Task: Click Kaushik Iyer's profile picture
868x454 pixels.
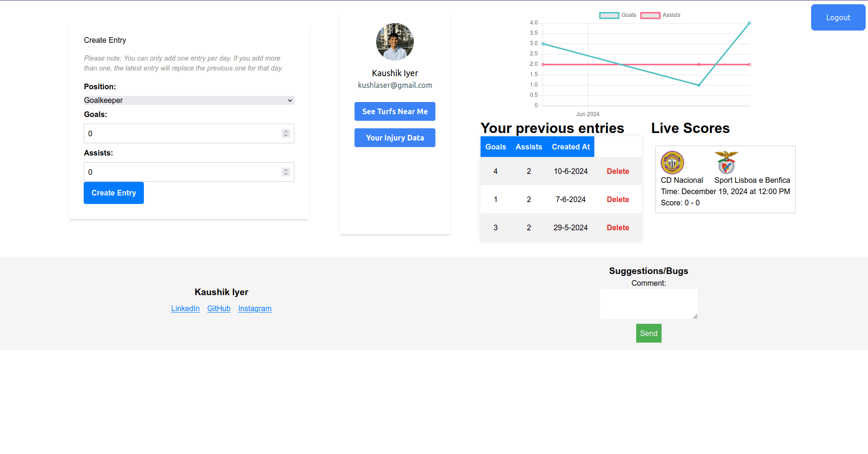Action: click(395, 42)
